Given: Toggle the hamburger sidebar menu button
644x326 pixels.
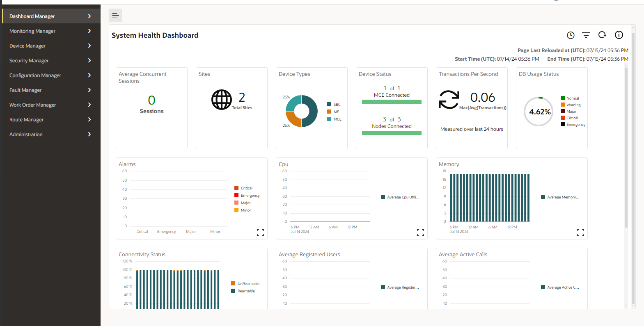Looking at the screenshot, I should [x=115, y=15].
